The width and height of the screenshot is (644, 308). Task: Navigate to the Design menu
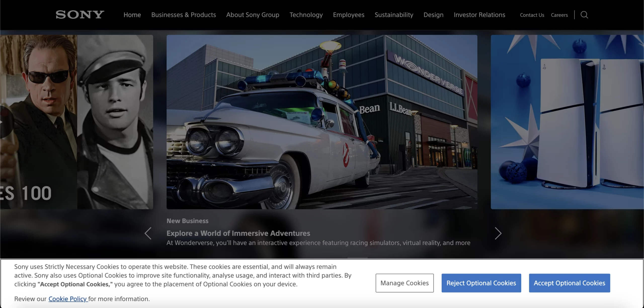tap(433, 15)
